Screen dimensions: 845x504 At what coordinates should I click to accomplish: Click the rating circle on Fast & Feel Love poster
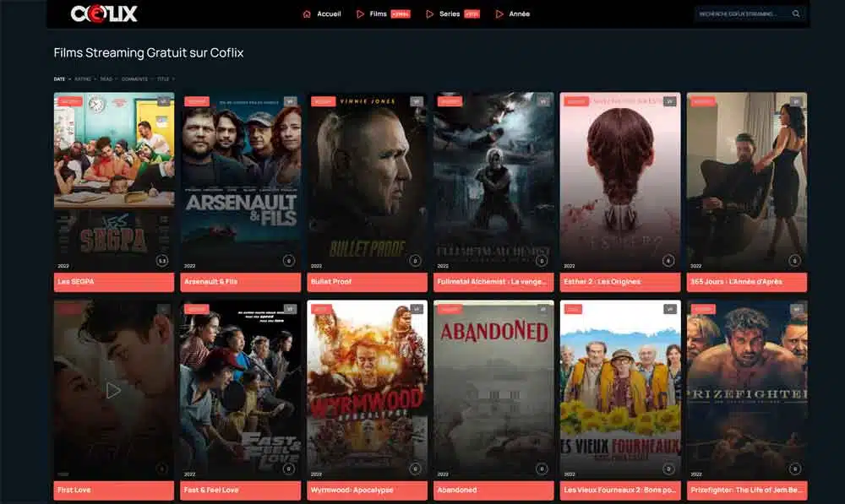289,469
